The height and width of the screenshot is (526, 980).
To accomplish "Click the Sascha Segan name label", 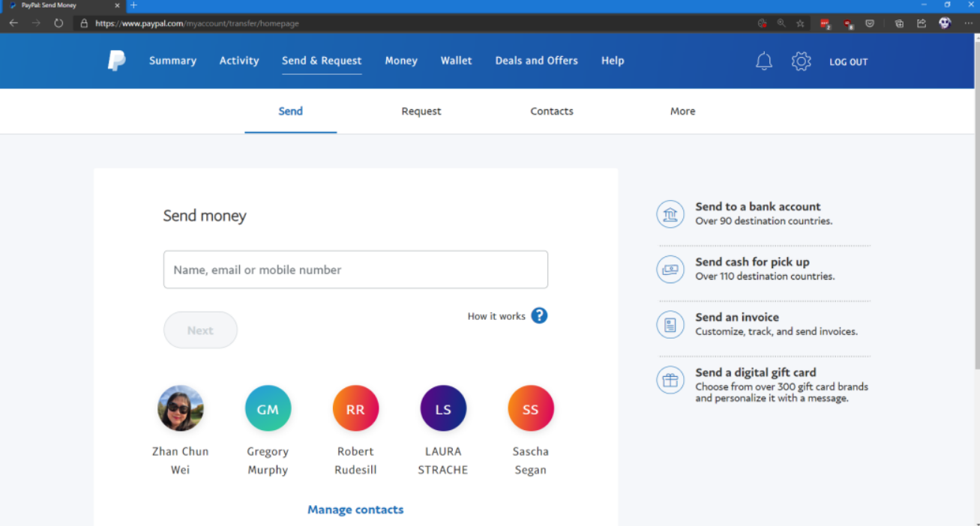I will 531,461.
